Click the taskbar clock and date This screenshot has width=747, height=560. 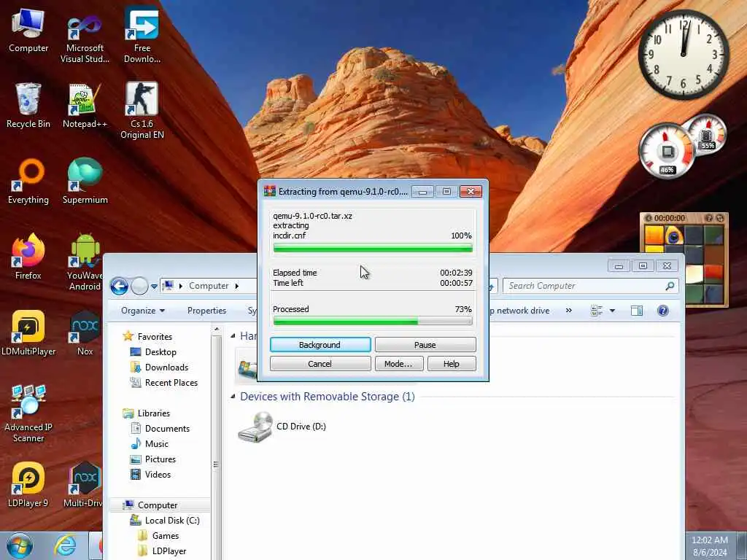coord(710,545)
